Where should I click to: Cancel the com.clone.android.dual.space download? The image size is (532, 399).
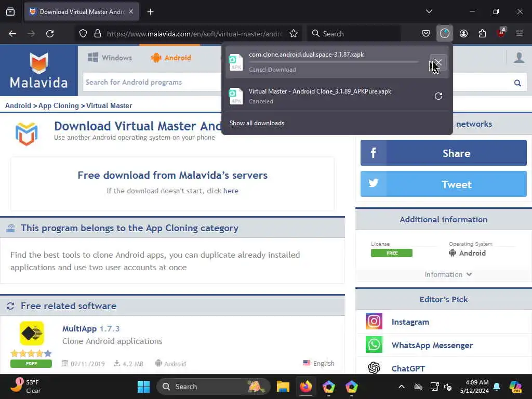pyautogui.click(x=438, y=62)
